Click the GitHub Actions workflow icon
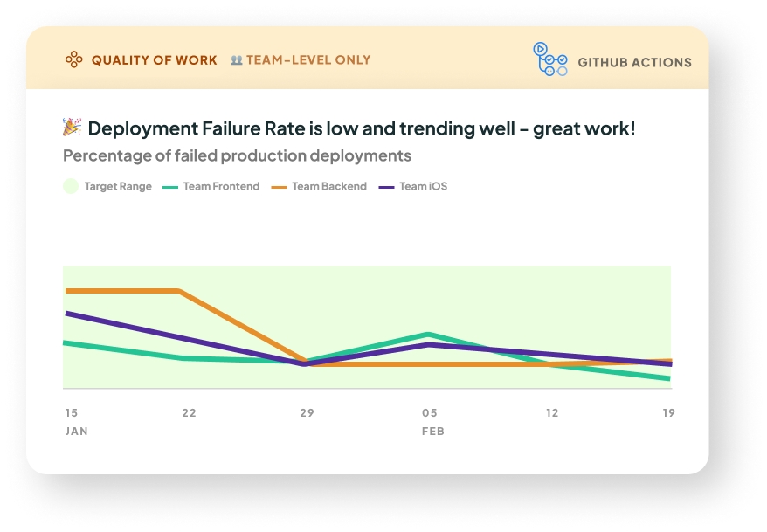The height and width of the screenshot is (532, 767). [x=550, y=59]
